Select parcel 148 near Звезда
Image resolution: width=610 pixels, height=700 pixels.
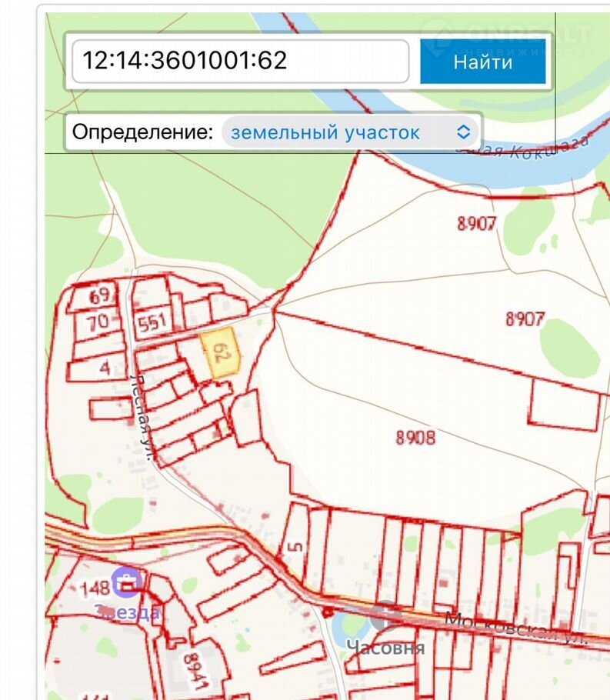[95, 590]
